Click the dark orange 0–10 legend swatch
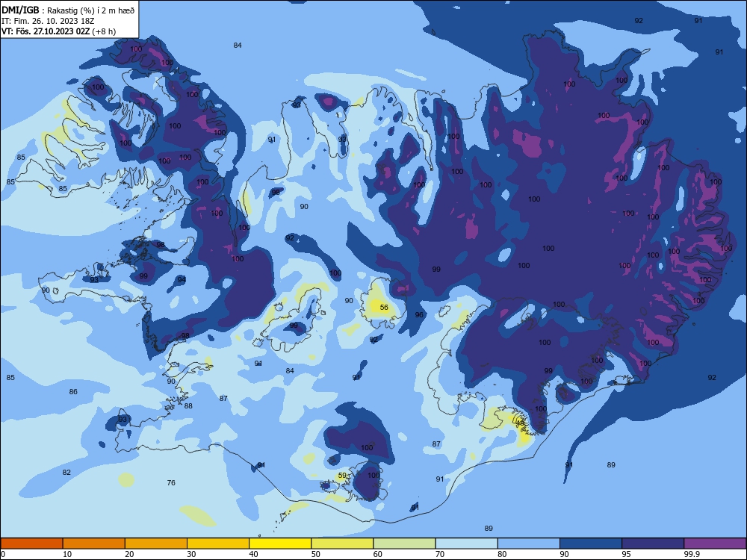This screenshot has width=747, height=560. pos(31,544)
